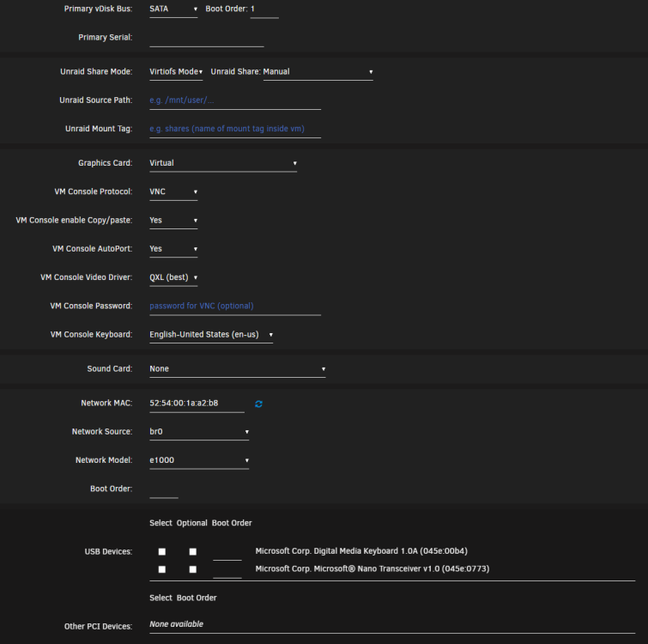Open the Unraid Share Manual dropdown

tap(318, 72)
